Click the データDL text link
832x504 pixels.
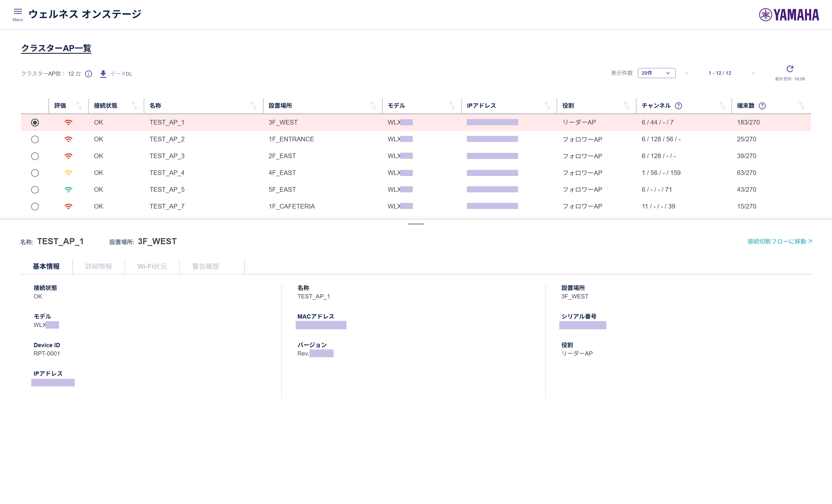(121, 74)
